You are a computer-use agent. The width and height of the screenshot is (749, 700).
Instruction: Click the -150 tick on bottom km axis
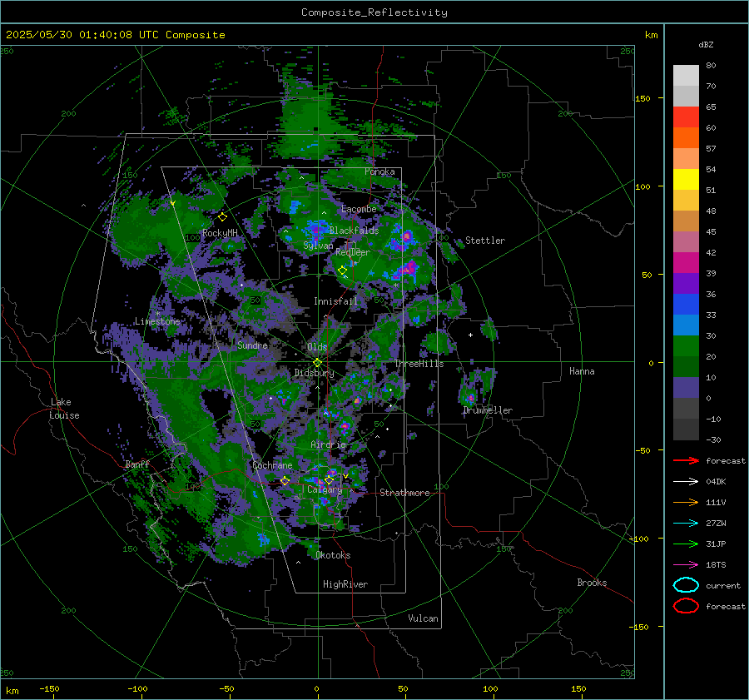49,689
